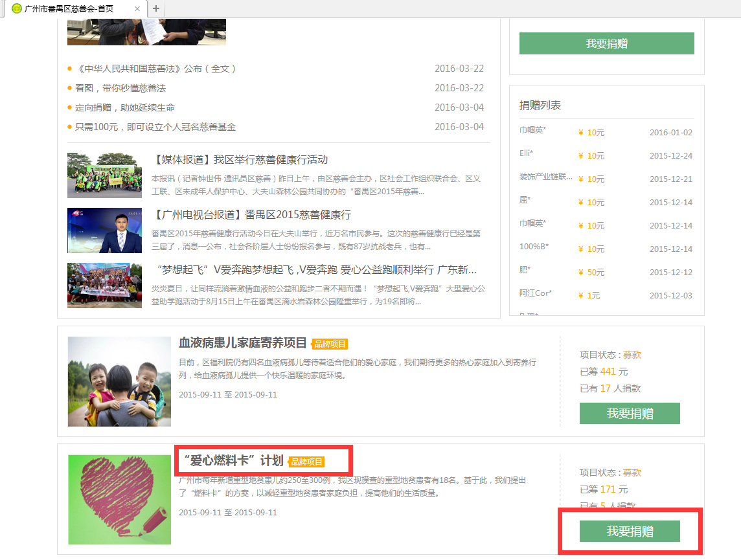Image resolution: width=741 pixels, height=560 pixels.
Task: Open "爱心燃料卡"计划 project title
Action: point(233,460)
